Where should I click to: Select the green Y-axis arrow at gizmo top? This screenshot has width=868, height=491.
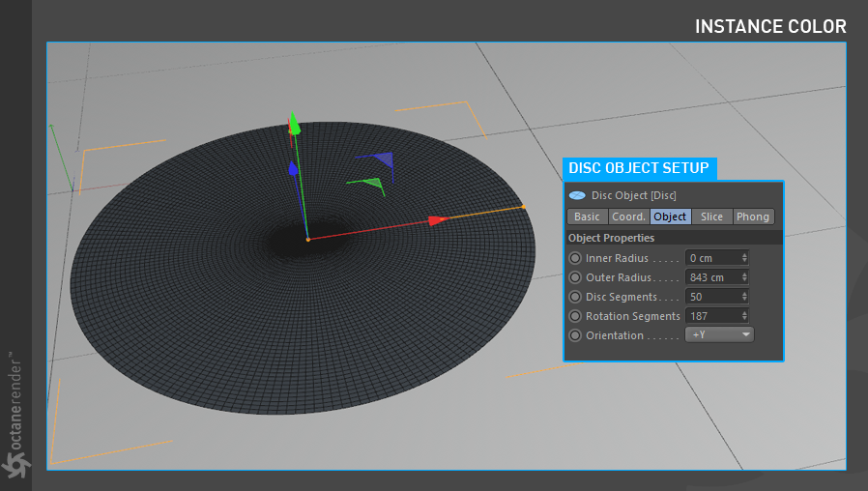(295, 127)
